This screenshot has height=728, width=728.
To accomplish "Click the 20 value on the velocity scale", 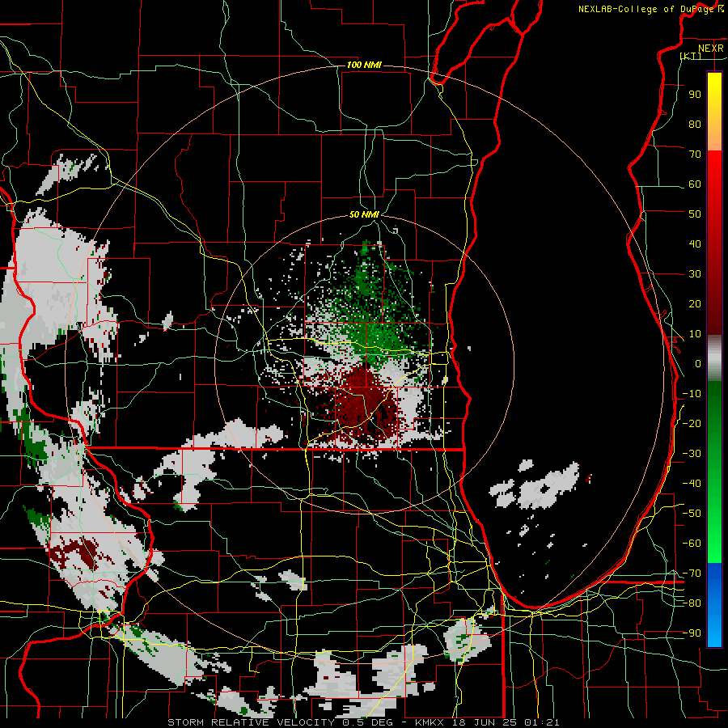I will coord(695,303).
